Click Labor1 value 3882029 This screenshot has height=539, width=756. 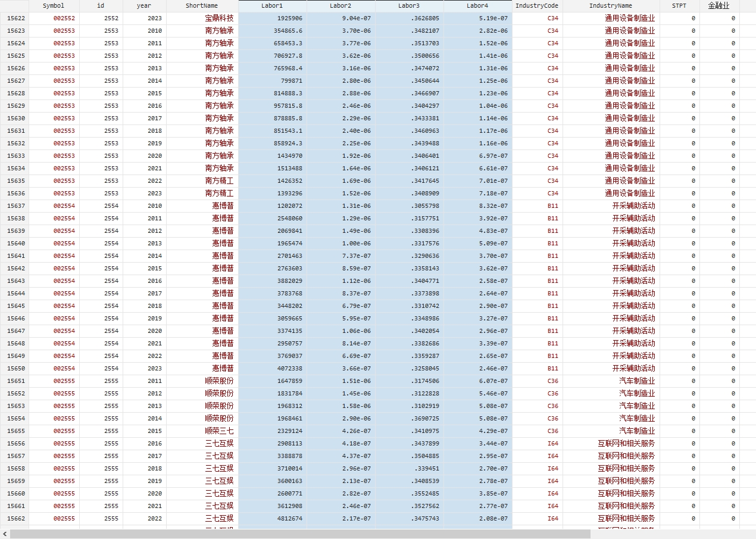[289, 281]
